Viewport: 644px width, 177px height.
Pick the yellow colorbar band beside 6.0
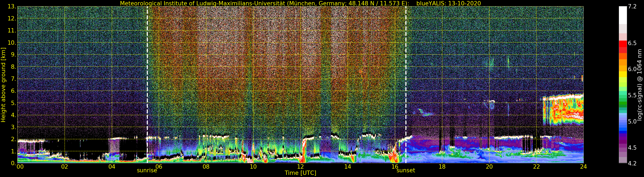click(x=623, y=74)
